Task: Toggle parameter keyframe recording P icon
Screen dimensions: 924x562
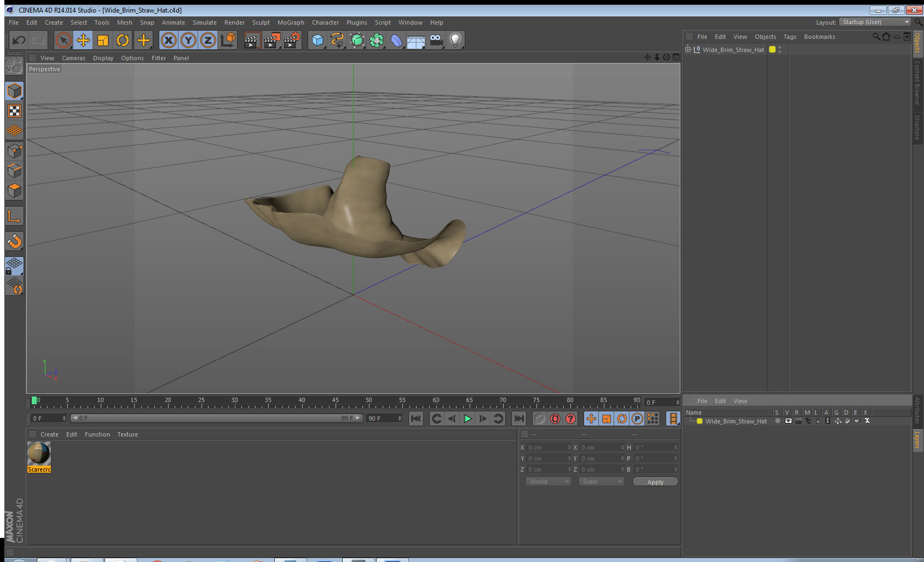Action: (637, 418)
